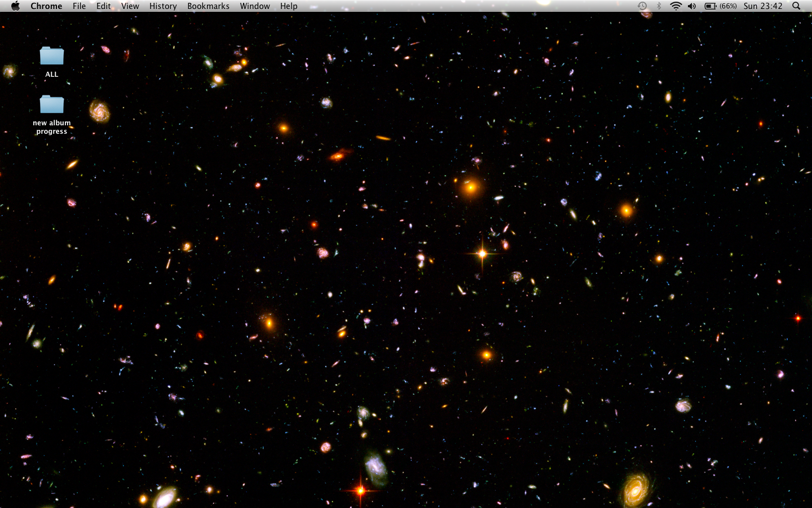The width and height of the screenshot is (812, 508).
Task: Click the Bluetooth status icon
Action: pyautogui.click(x=659, y=6)
